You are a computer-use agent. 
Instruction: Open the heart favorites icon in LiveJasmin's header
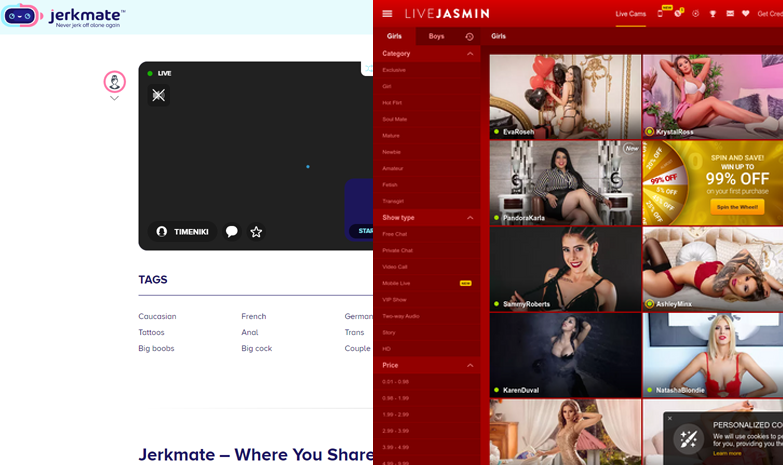(746, 14)
